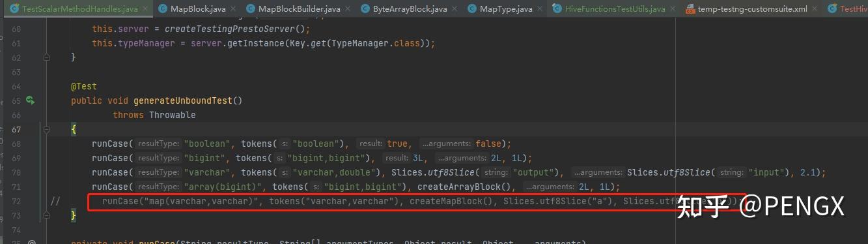Collapse fold marker at line 62 brace

click(x=46, y=57)
